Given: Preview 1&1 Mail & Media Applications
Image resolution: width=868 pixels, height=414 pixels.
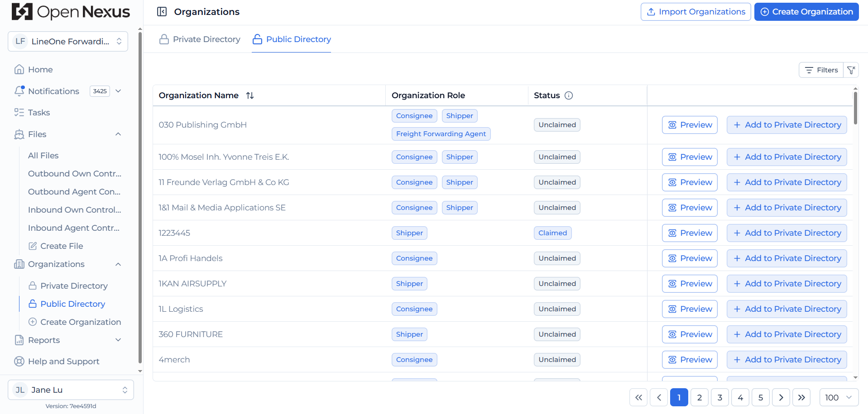Looking at the screenshot, I should pos(690,208).
